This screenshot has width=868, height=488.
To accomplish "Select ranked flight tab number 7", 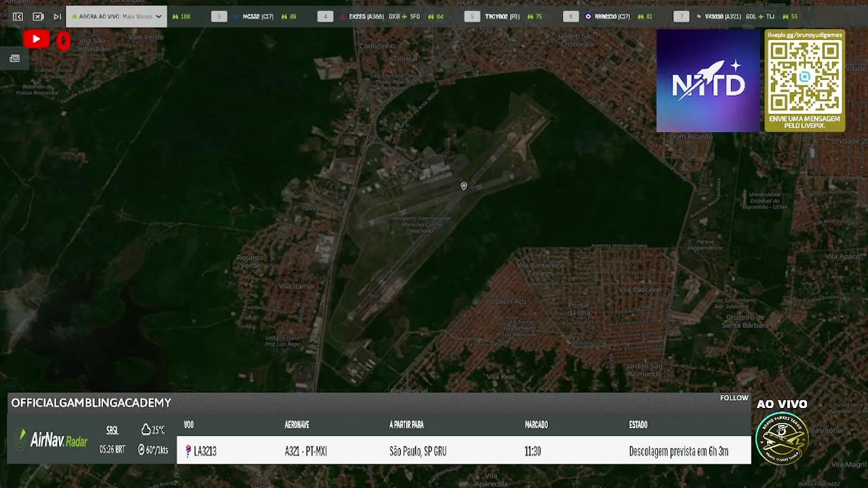I will tap(681, 16).
